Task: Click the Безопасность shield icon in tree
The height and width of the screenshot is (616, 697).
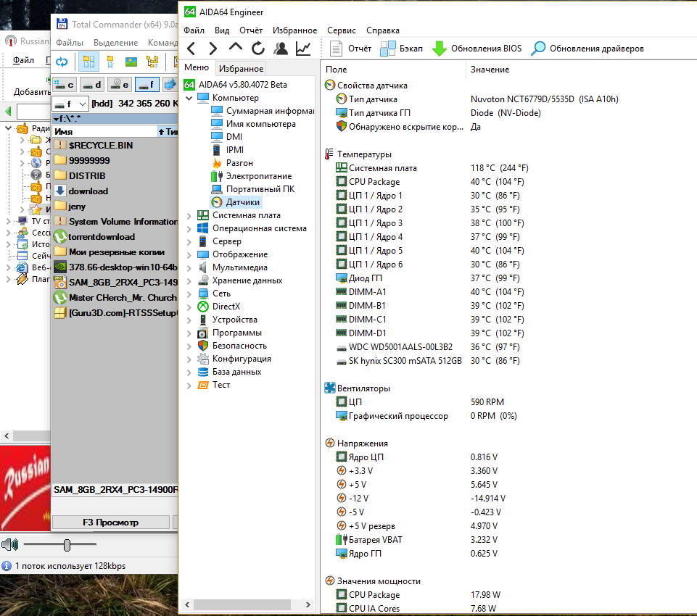Action: click(x=203, y=346)
